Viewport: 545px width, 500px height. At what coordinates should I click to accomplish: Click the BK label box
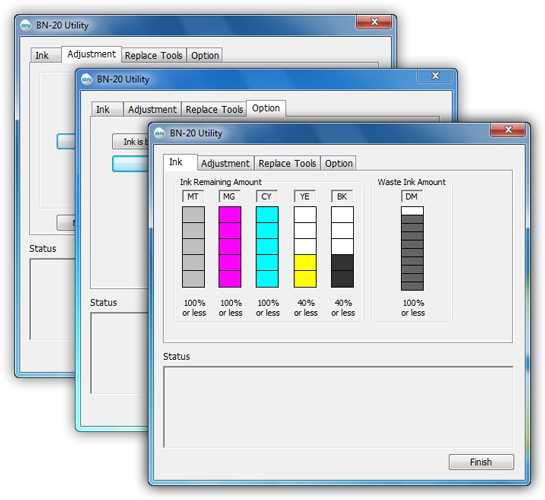(x=342, y=196)
